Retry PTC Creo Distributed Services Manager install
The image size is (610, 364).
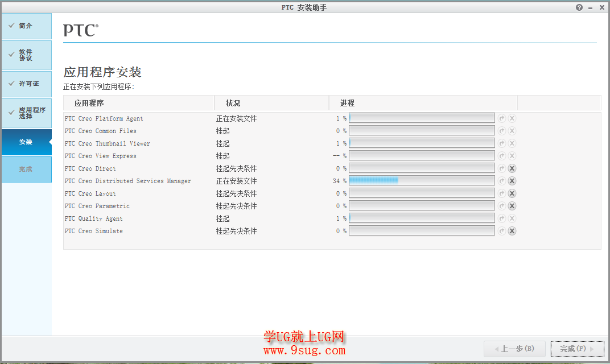pos(502,181)
